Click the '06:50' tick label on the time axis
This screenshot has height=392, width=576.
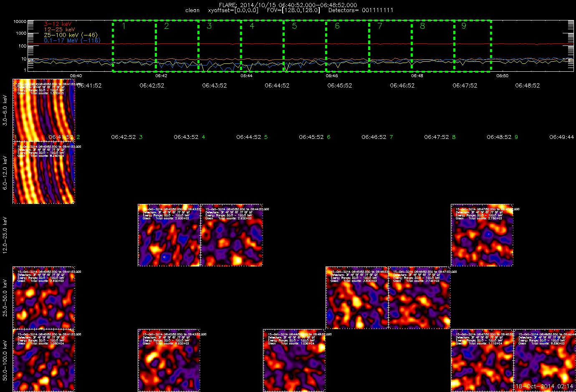coord(503,76)
